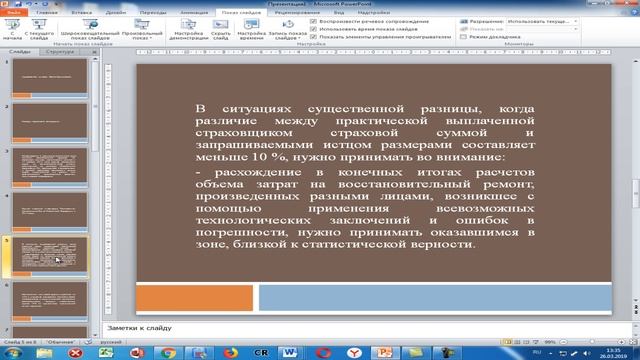
Task: Open Windows Start menu
Action: [x=13, y=353]
